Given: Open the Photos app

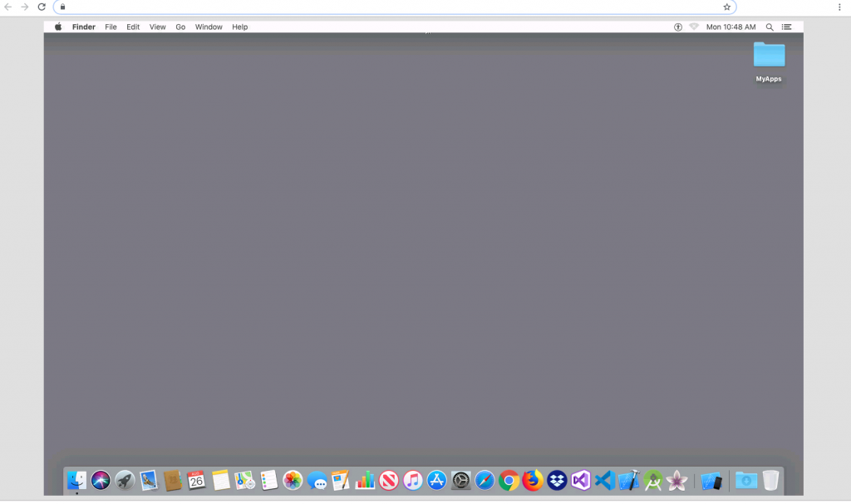Looking at the screenshot, I should tap(293, 480).
